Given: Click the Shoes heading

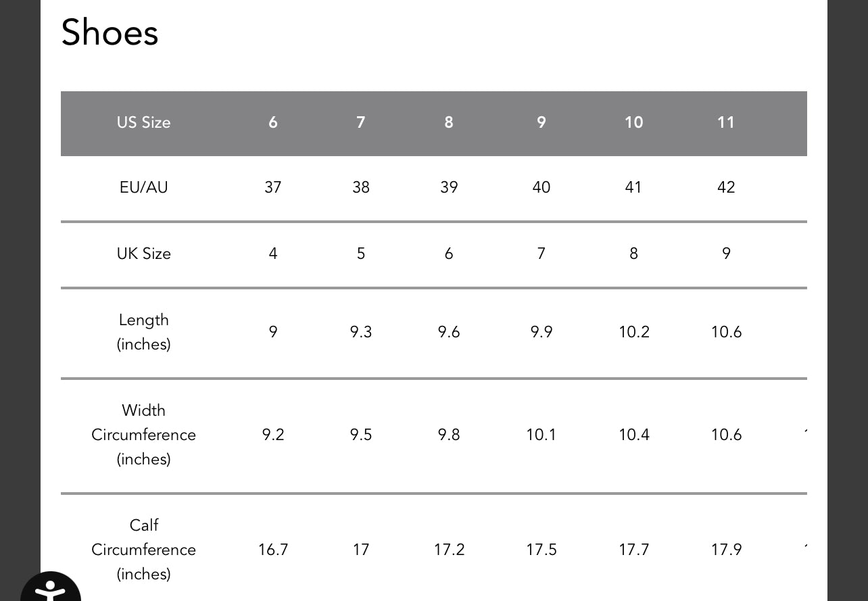Looking at the screenshot, I should pos(110,32).
